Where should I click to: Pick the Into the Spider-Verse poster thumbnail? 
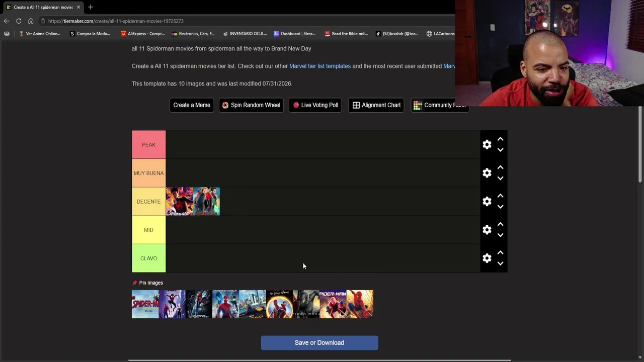click(172, 304)
